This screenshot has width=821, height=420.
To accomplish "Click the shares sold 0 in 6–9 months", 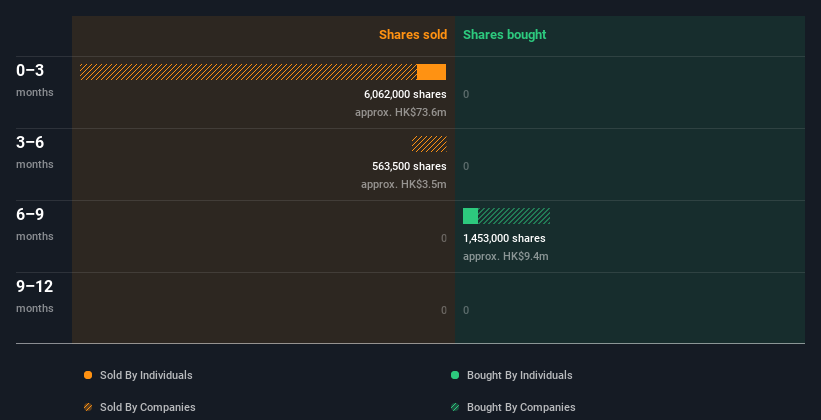I will 444,238.
